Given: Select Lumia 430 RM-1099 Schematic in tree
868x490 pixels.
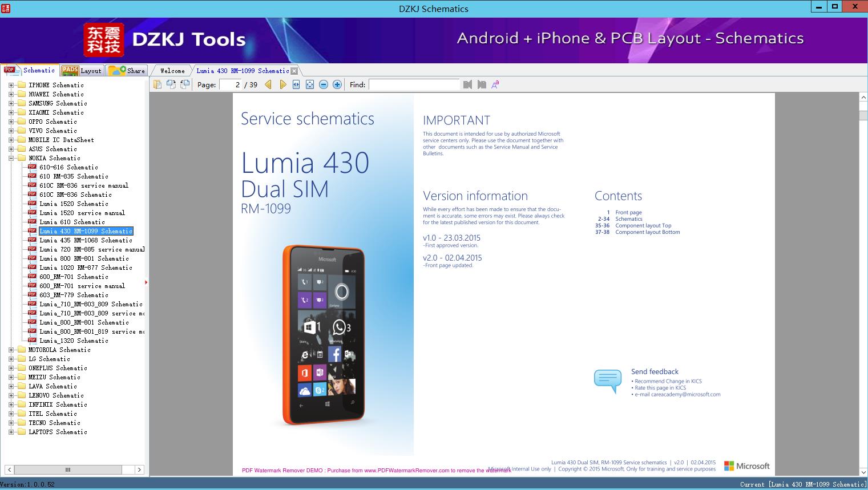Looking at the screenshot, I should 86,231.
